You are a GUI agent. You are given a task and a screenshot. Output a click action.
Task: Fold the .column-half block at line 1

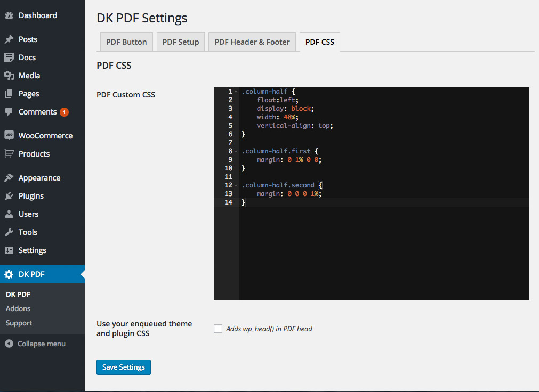pos(236,92)
